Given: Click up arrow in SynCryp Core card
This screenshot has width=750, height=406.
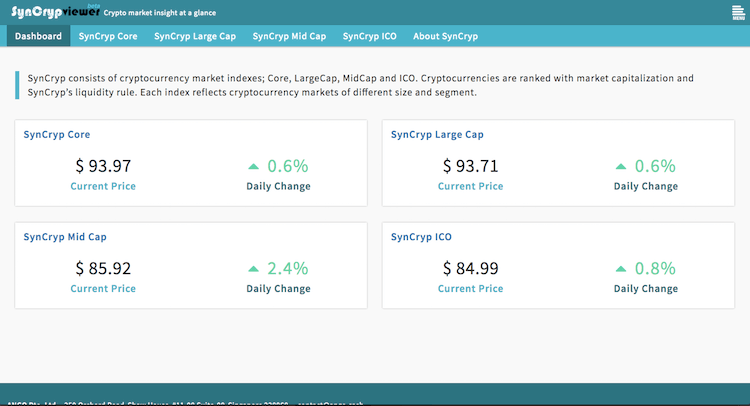Looking at the screenshot, I should pos(254,166).
